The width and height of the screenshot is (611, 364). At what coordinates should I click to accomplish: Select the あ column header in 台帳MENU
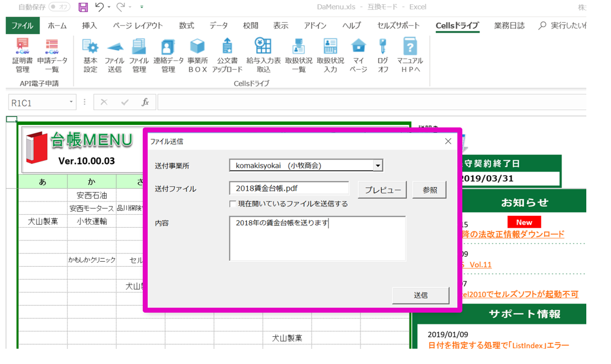pyautogui.click(x=43, y=182)
